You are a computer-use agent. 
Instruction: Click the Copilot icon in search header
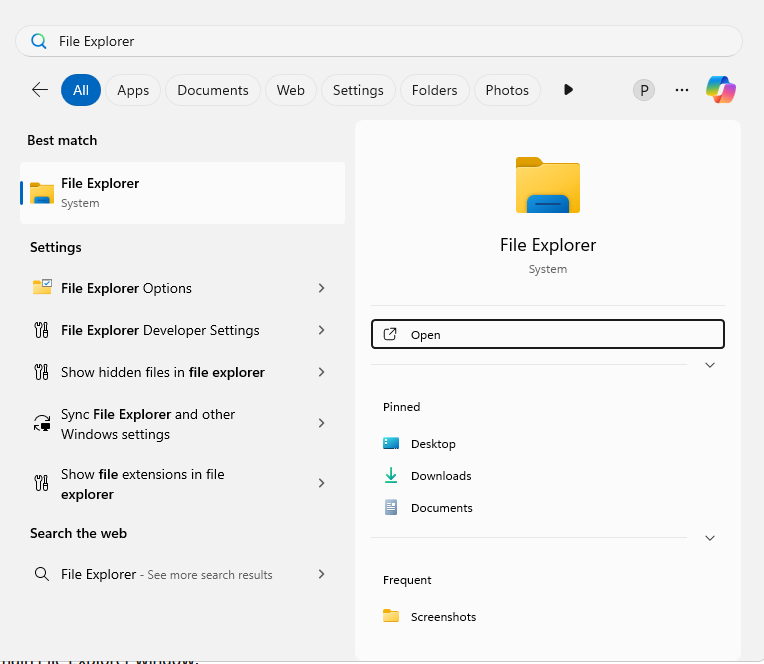(x=720, y=90)
